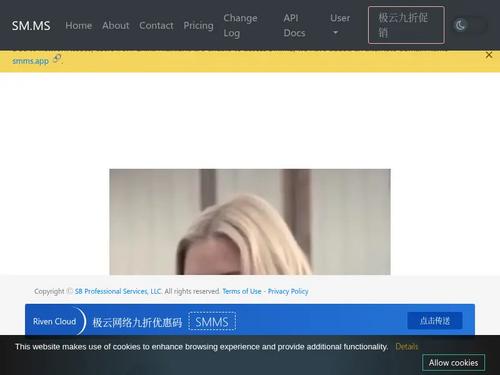Open the API Docs page
The image size is (500, 375).
click(294, 25)
